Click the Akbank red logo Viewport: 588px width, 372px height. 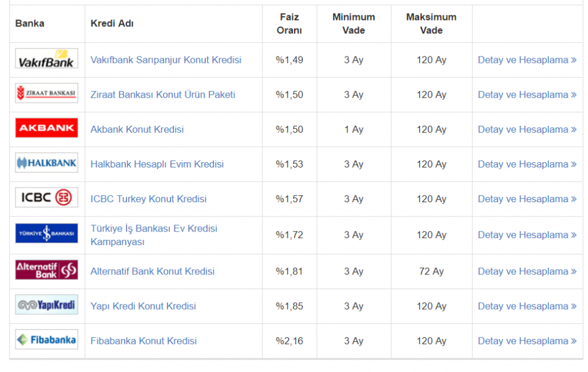tap(46, 128)
